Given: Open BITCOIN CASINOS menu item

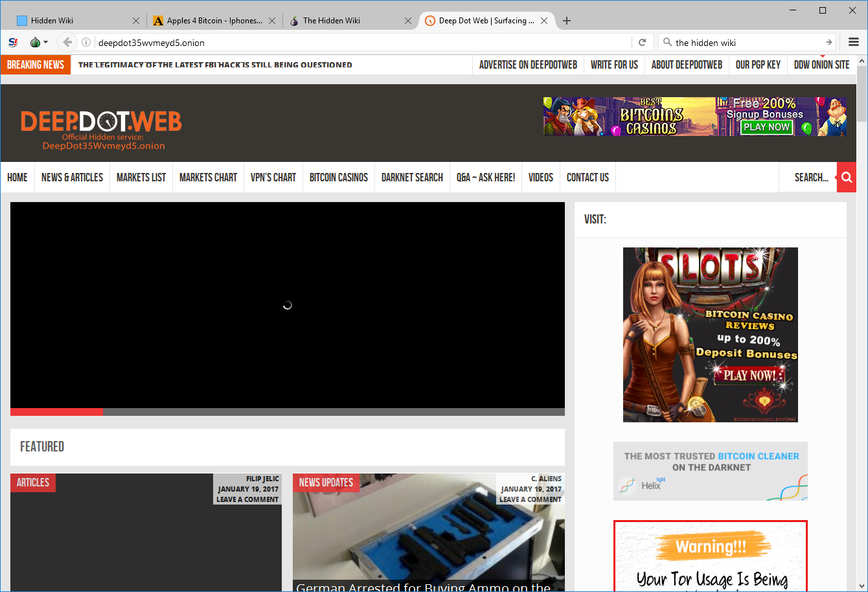Looking at the screenshot, I should click(339, 177).
